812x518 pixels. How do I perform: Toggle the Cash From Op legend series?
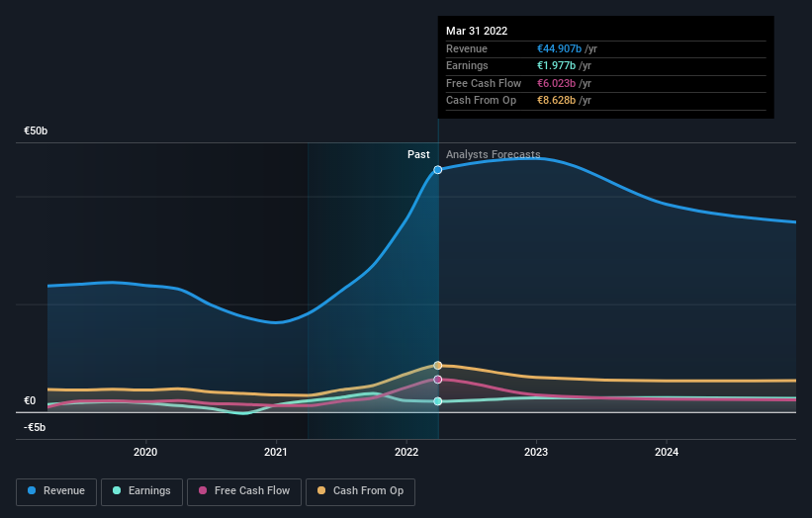(x=360, y=491)
